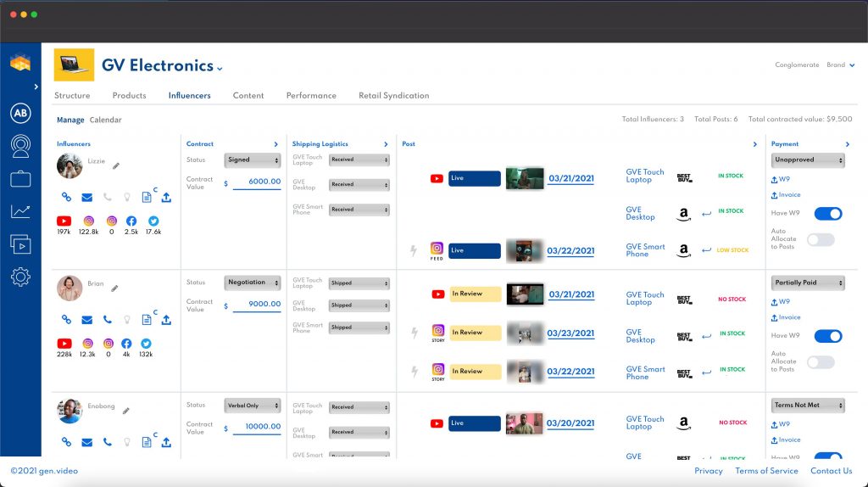
Task: Open Enobong's Terms Not Met dropdown
Action: [808, 405]
